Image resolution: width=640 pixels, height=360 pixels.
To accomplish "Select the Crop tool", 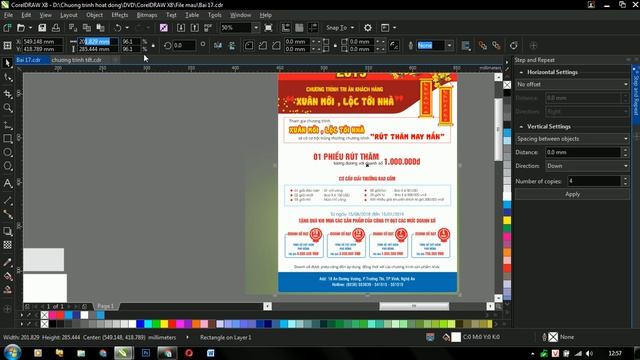I will point(7,93).
